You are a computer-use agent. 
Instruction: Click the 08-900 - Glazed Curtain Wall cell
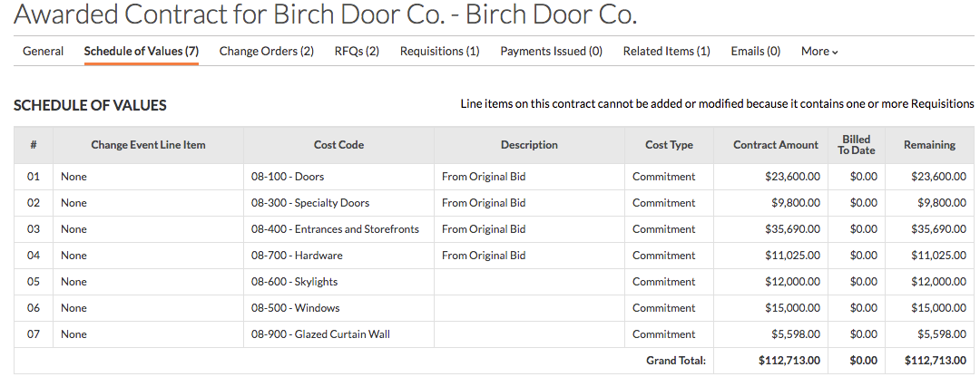point(338,333)
